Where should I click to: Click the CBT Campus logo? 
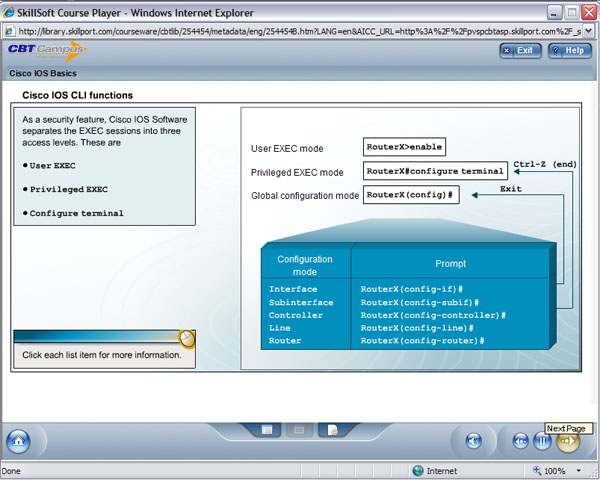point(47,51)
